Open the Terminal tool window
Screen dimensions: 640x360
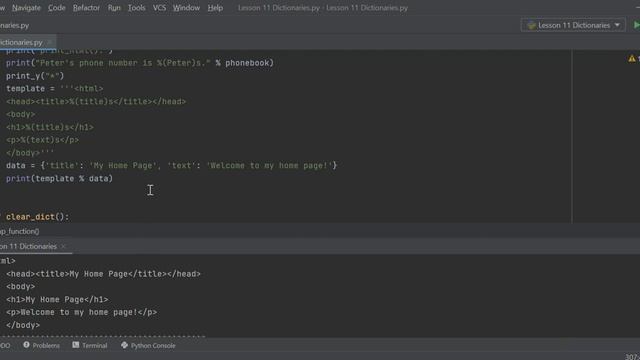(90, 345)
